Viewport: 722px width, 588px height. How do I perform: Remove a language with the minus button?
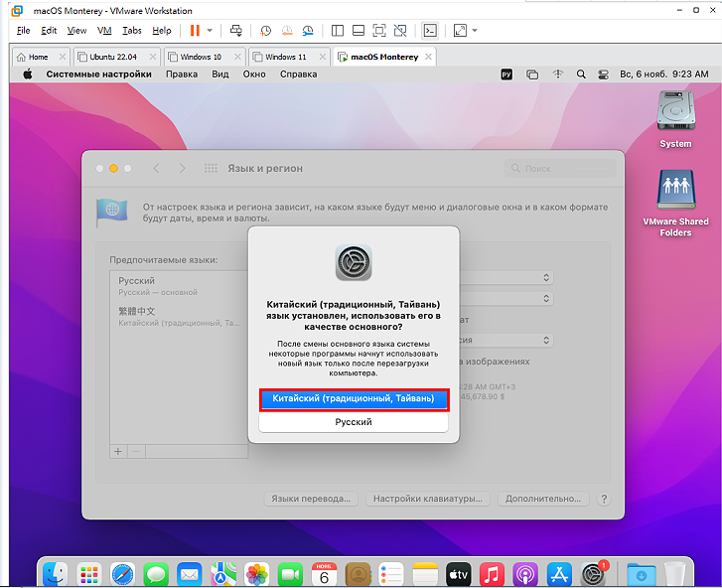click(136, 451)
